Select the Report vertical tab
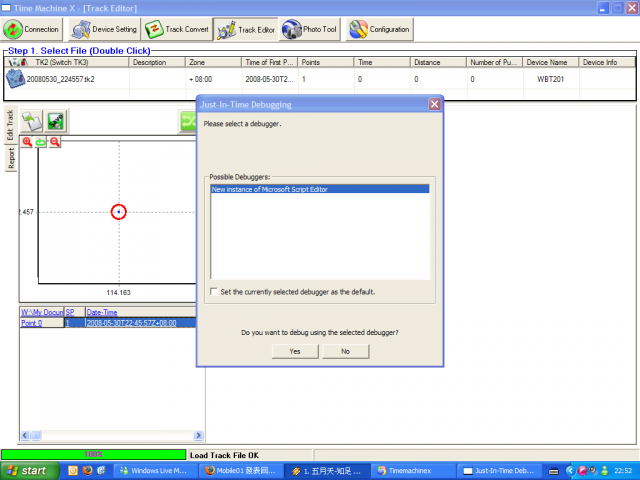640x480 pixels. (11, 158)
